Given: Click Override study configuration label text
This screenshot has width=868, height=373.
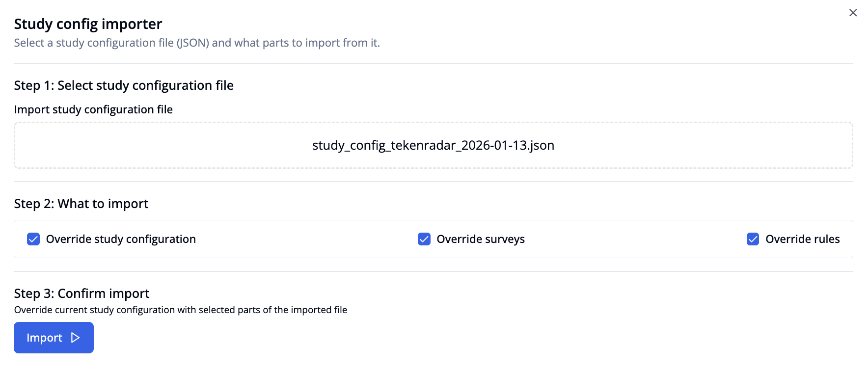Looking at the screenshot, I should click(121, 239).
